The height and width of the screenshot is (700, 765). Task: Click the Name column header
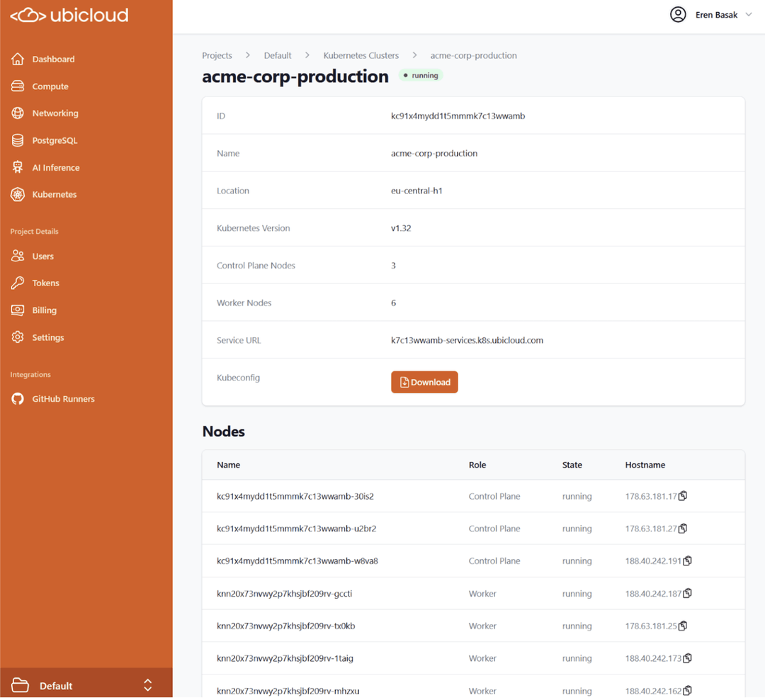click(228, 465)
